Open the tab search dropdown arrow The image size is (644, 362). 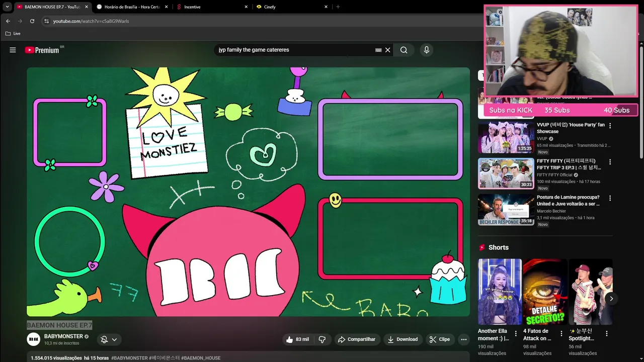[x=7, y=7]
